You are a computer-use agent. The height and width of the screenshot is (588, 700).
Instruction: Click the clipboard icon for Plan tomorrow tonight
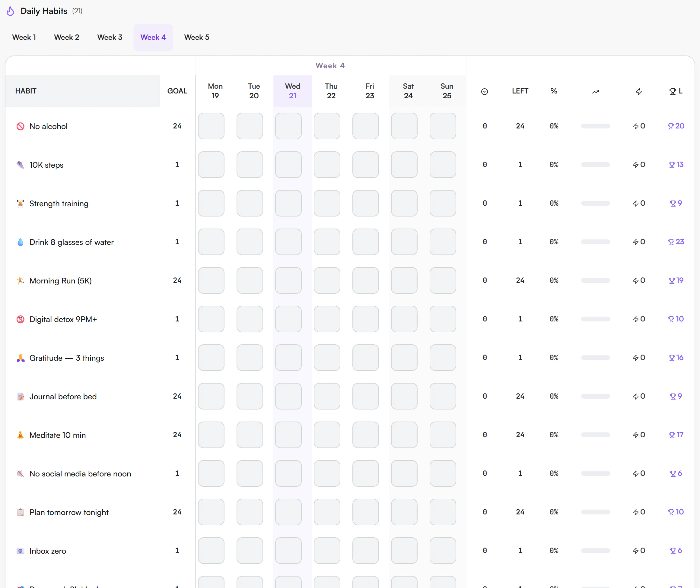click(x=20, y=512)
